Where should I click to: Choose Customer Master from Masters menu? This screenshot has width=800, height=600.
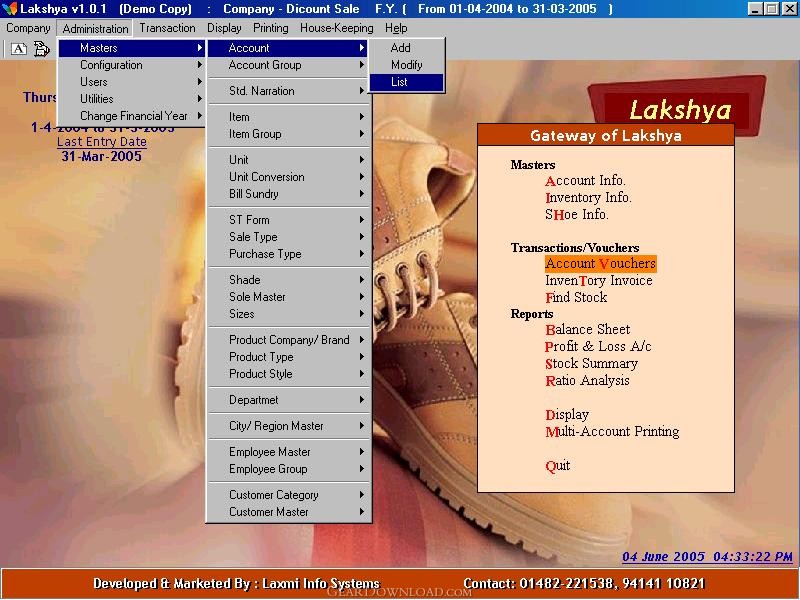pyautogui.click(x=288, y=512)
